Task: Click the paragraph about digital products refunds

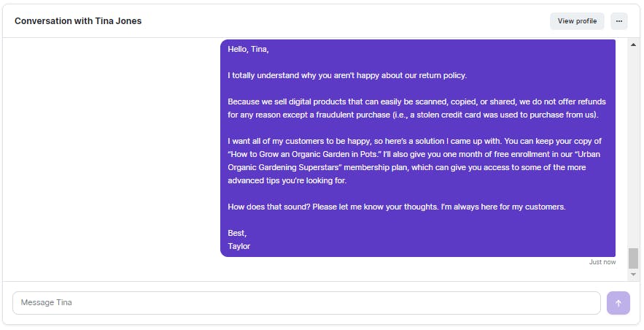Action: [x=417, y=108]
